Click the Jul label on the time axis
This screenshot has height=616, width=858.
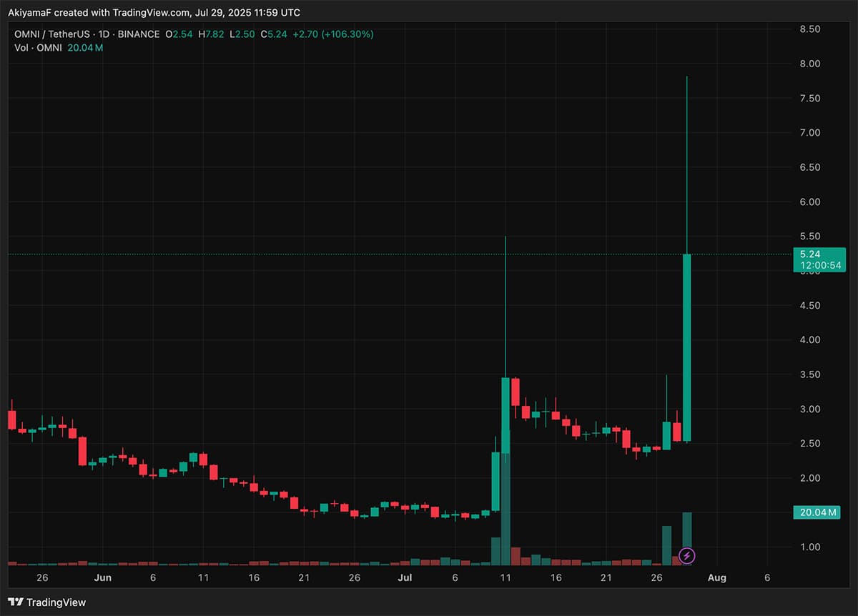tap(405, 577)
